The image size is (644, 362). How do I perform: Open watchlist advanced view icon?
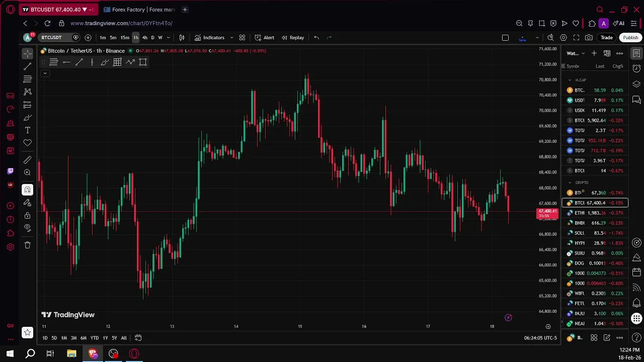[x=607, y=53]
